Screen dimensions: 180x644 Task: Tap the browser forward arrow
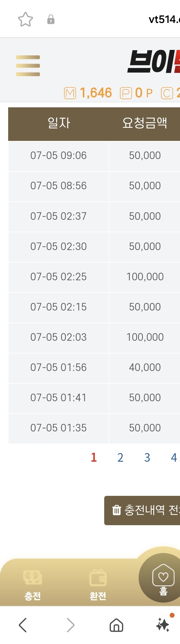pos(70,625)
